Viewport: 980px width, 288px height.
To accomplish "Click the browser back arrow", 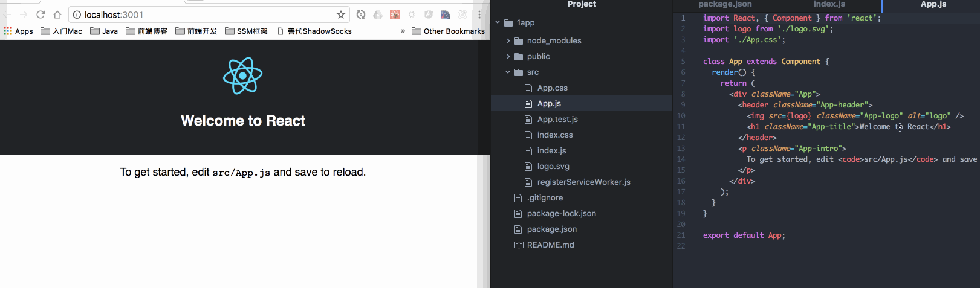I will [x=7, y=14].
